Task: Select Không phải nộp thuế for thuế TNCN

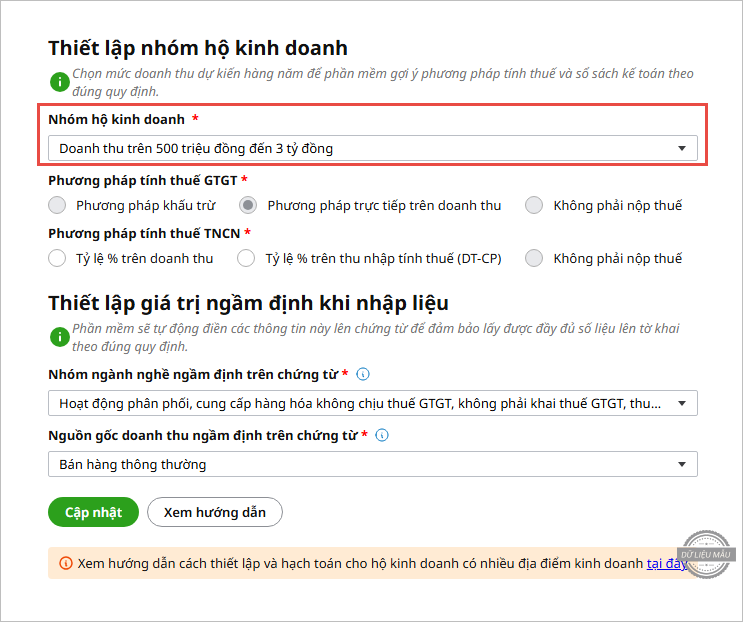Action: coord(534,258)
